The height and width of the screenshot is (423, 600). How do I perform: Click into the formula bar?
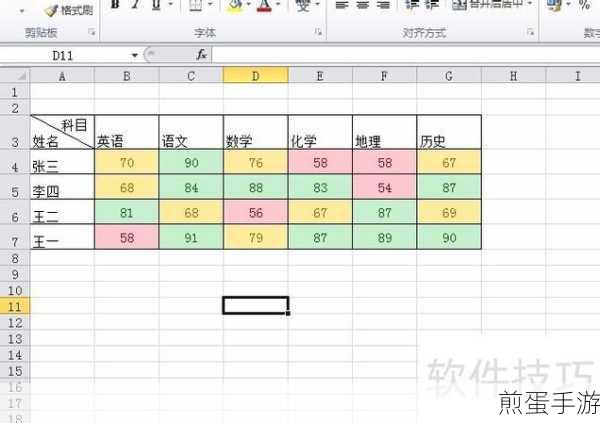click(406, 56)
